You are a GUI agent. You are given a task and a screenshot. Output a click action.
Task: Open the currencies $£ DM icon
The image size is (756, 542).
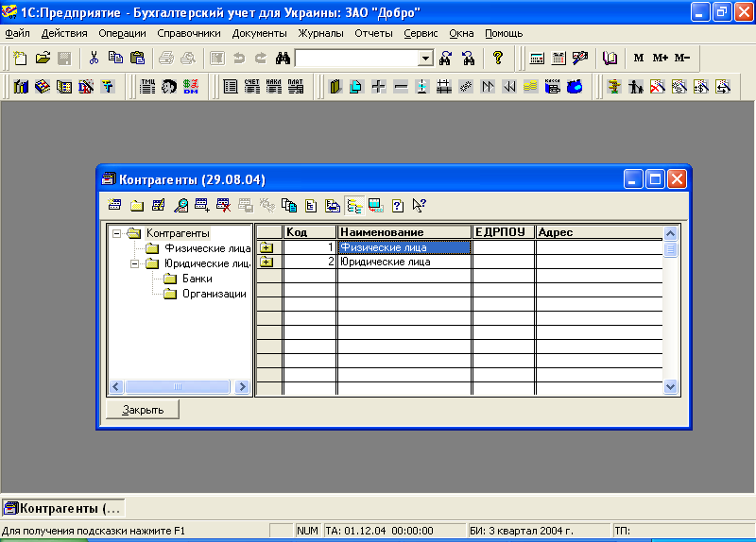click(x=191, y=87)
